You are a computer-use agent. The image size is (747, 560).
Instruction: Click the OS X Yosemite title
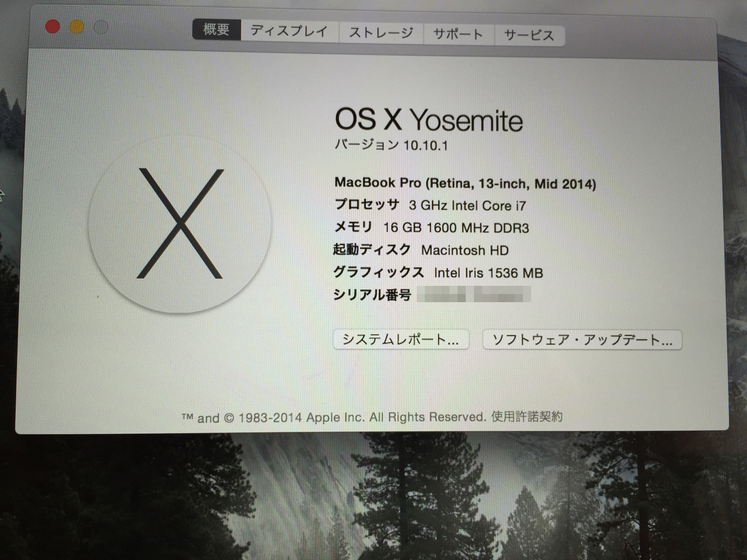click(x=428, y=120)
